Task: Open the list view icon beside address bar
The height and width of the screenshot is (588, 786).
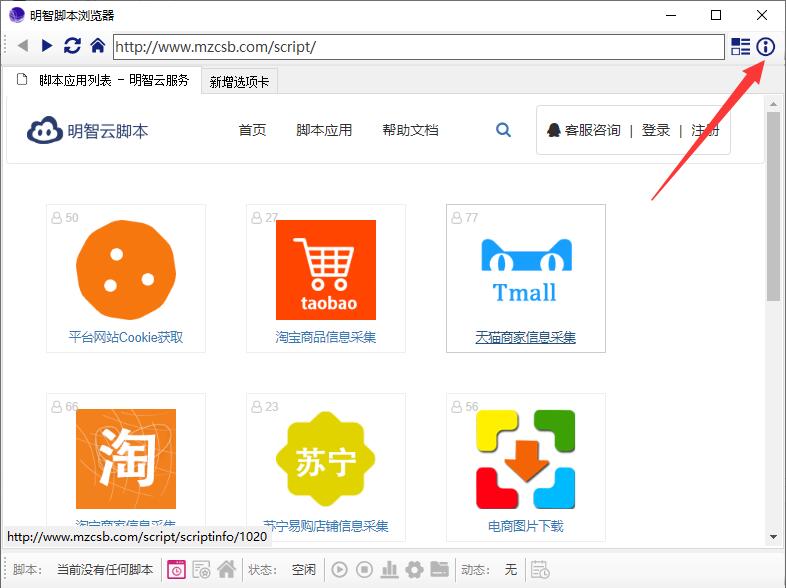Action: (x=740, y=47)
